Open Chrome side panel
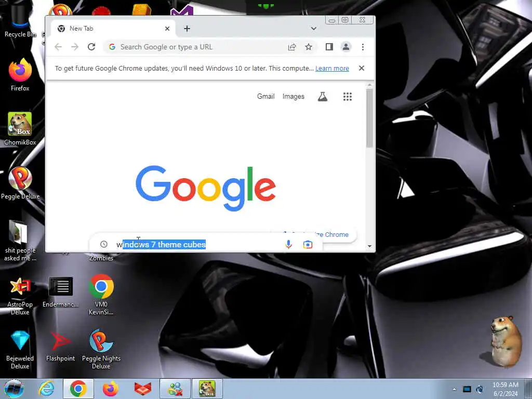 329,47
